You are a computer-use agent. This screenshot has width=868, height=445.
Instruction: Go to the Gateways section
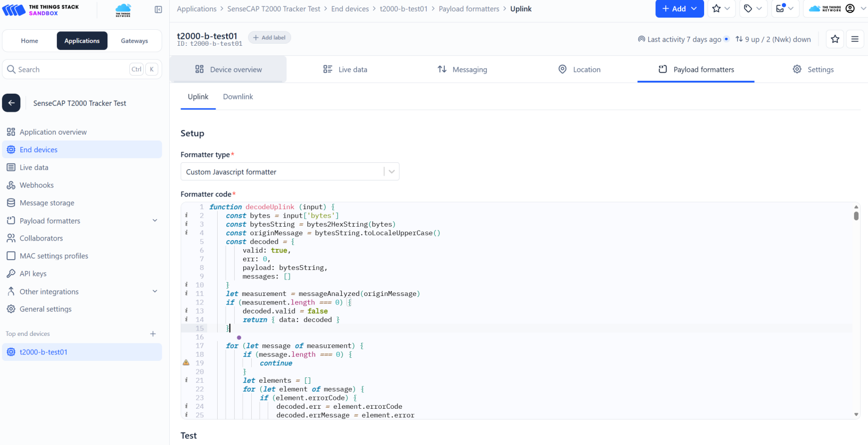tap(134, 41)
